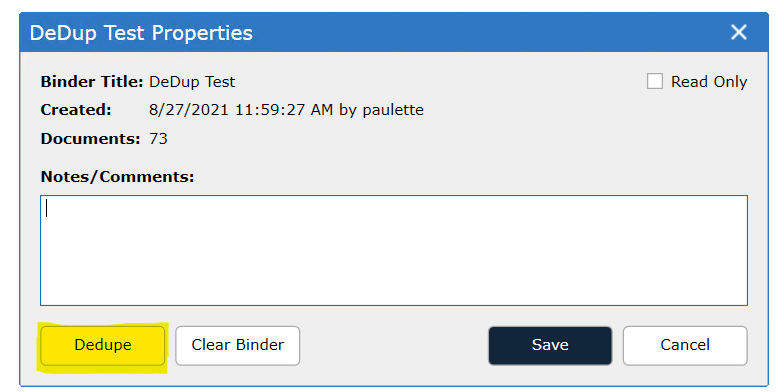Click the Notes/Comments label
This screenshot has height=392, width=780.
click(117, 177)
